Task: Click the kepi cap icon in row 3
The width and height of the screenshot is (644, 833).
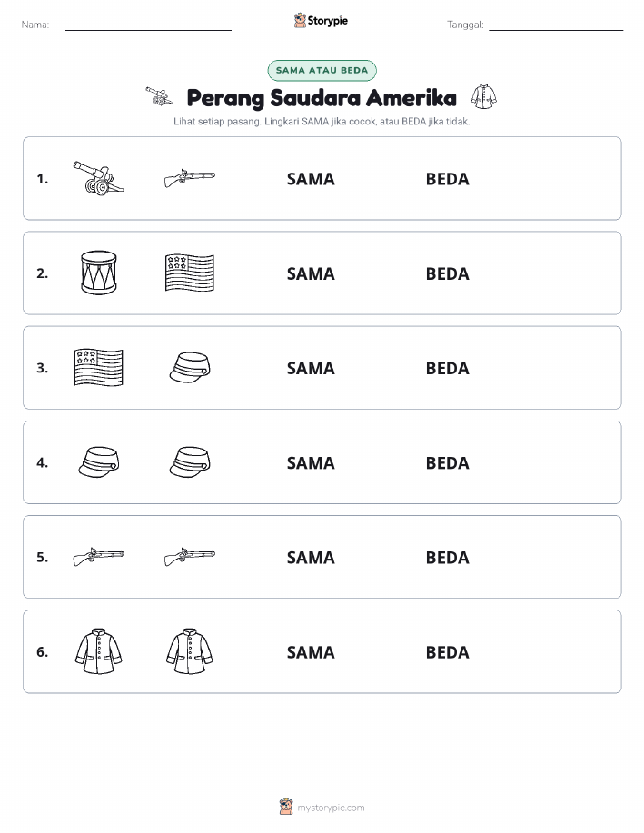Action: 190,367
